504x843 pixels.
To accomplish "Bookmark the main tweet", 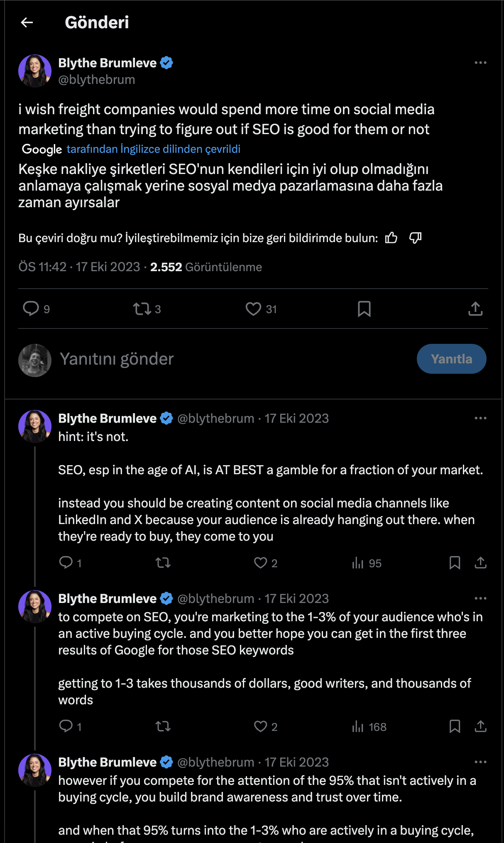I will click(365, 309).
